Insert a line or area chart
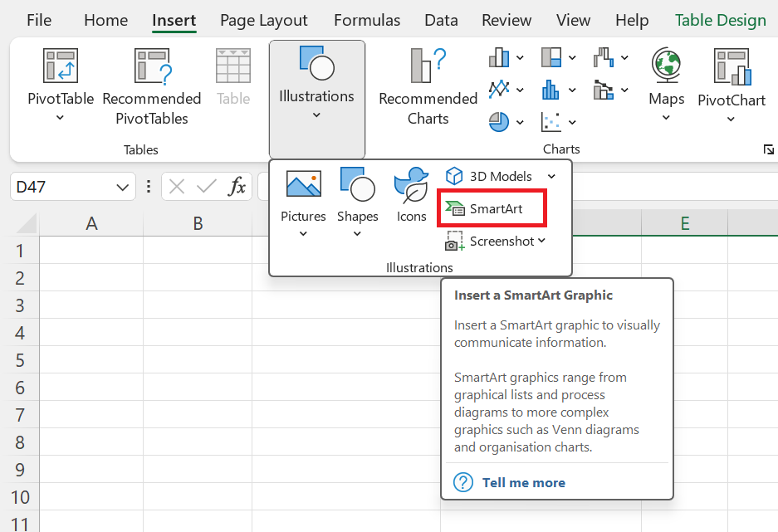This screenshot has width=778, height=532. click(500, 90)
